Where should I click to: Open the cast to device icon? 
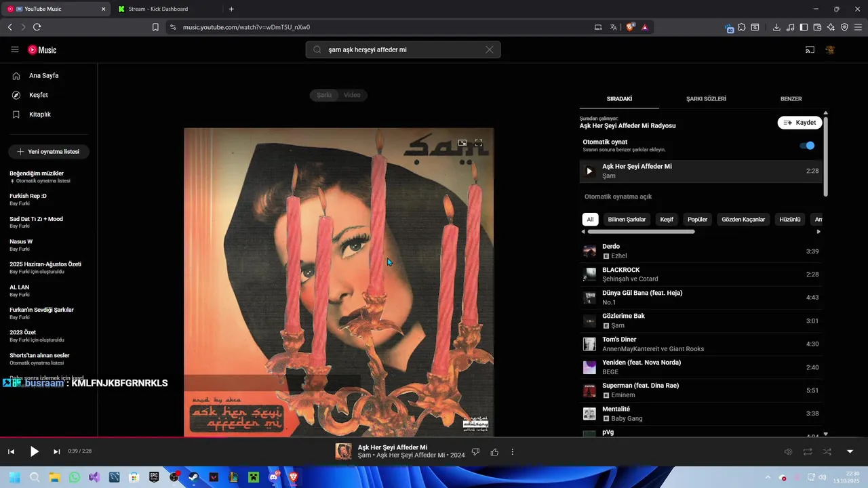(810, 49)
